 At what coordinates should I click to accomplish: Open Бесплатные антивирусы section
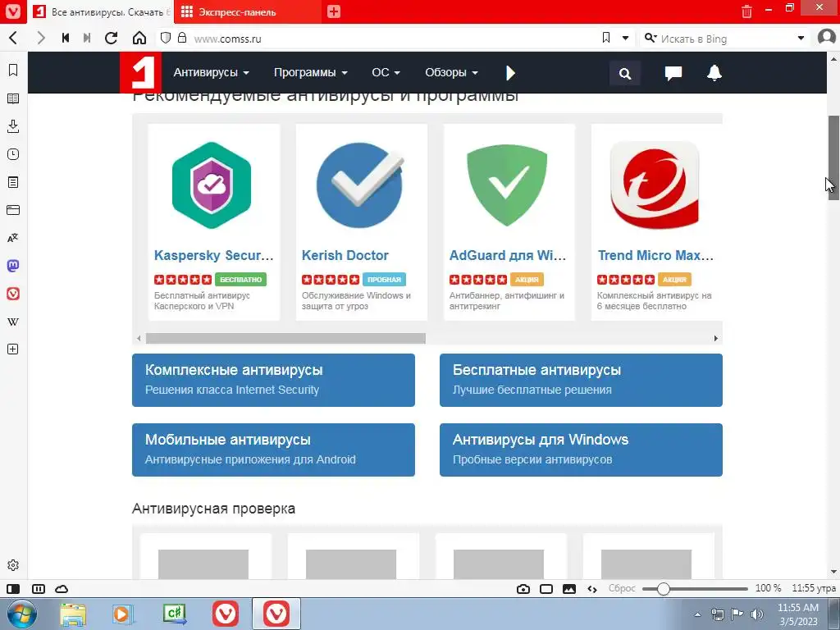[x=581, y=380]
